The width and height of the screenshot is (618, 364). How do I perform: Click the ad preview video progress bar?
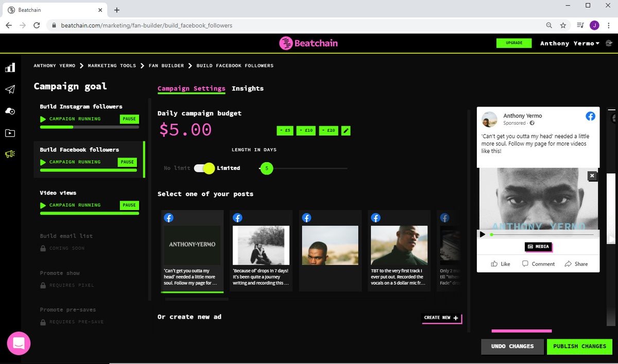(543, 235)
